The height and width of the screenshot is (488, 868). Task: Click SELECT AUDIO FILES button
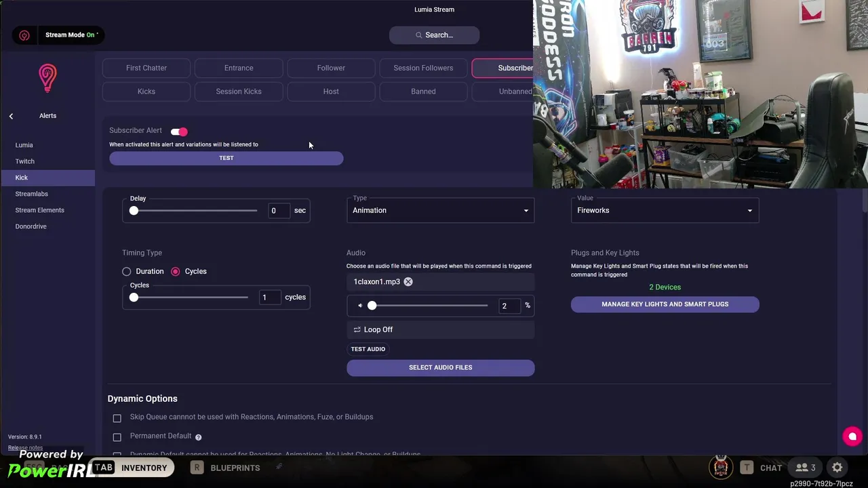tap(441, 367)
